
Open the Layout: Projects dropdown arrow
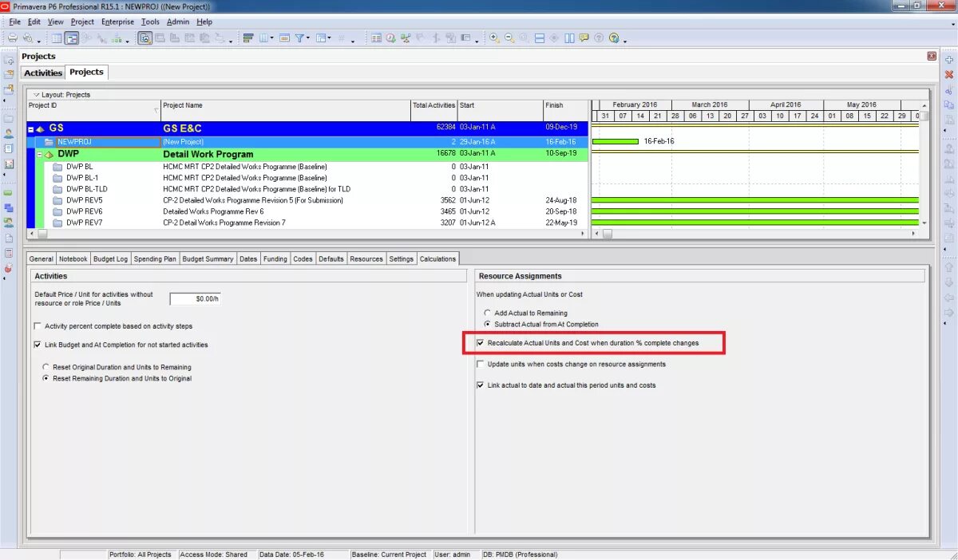pos(37,95)
